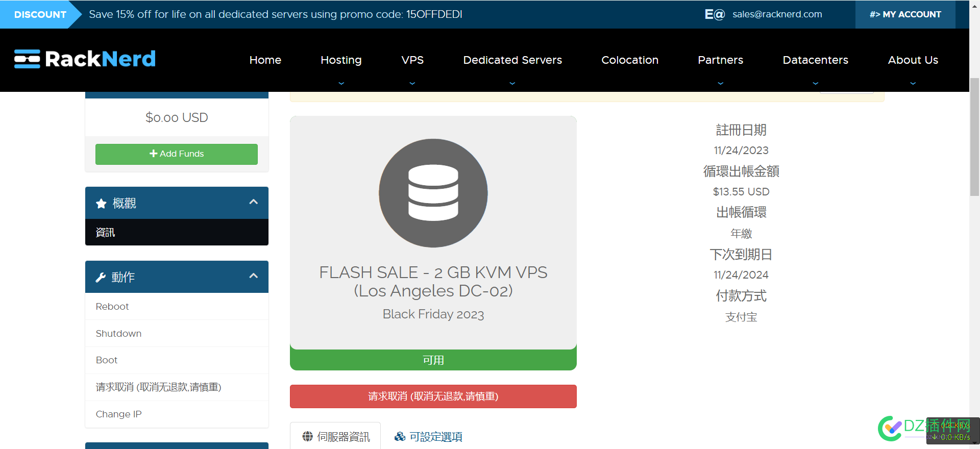Click the page vertical scrollbar thumb
Image resolution: width=980 pixels, height=449 pixels.
point(974,137)
